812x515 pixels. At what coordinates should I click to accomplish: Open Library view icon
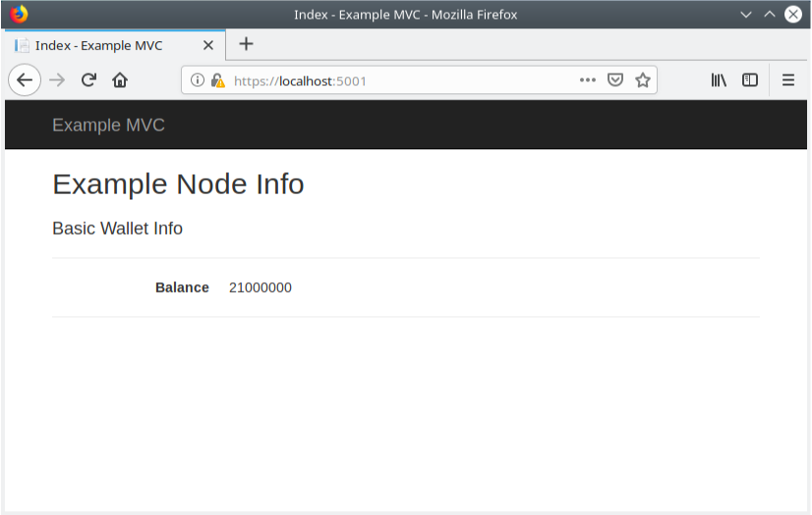point(719,81)
